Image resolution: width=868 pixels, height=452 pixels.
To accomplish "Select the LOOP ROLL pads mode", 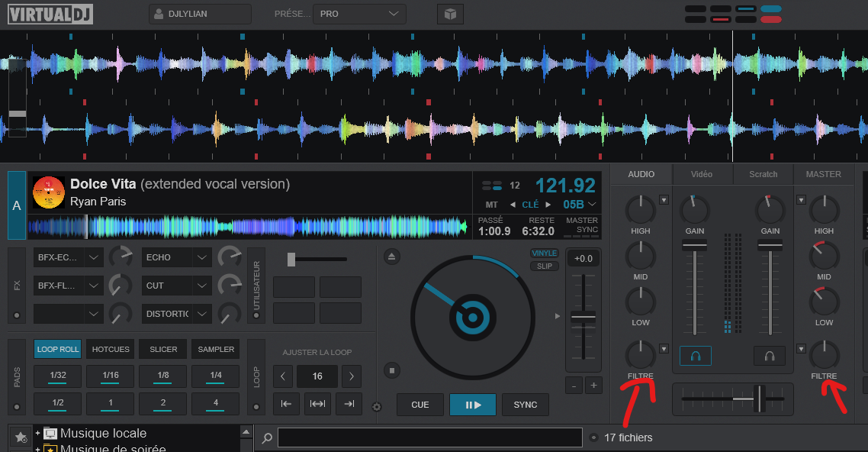I will [x=57, y=350].
